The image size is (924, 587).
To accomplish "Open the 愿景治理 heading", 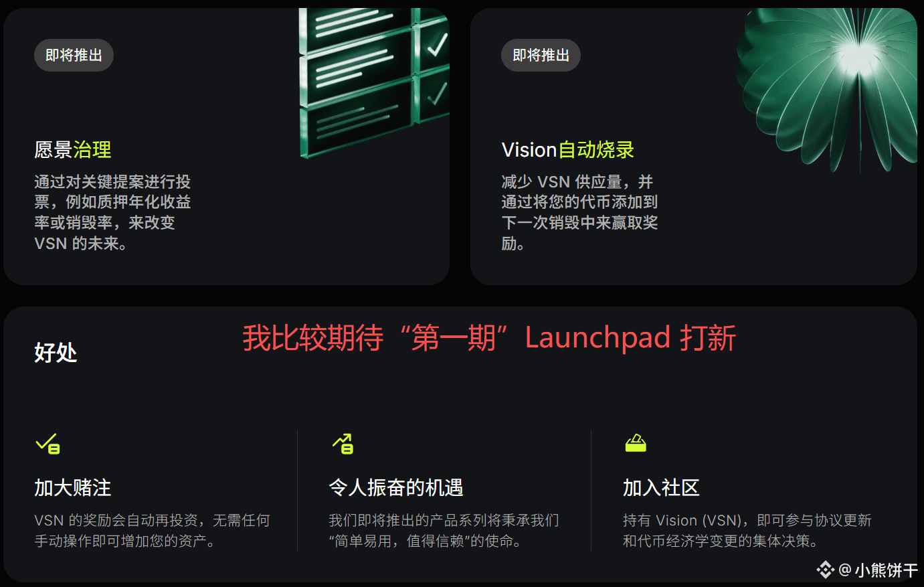I will click(73, 149).
